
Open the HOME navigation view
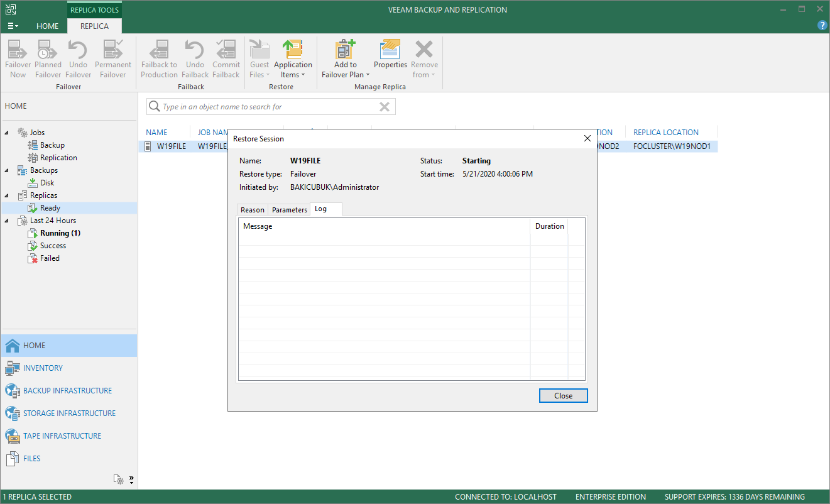(x=68, y=346)
